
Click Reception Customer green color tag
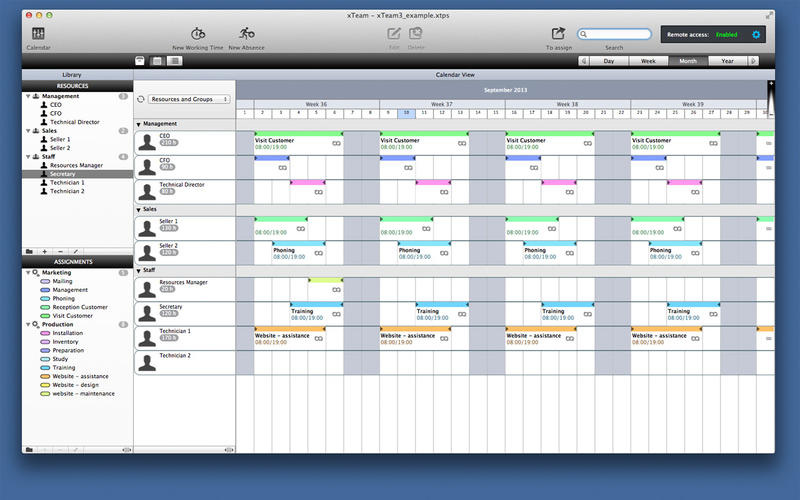45,308
